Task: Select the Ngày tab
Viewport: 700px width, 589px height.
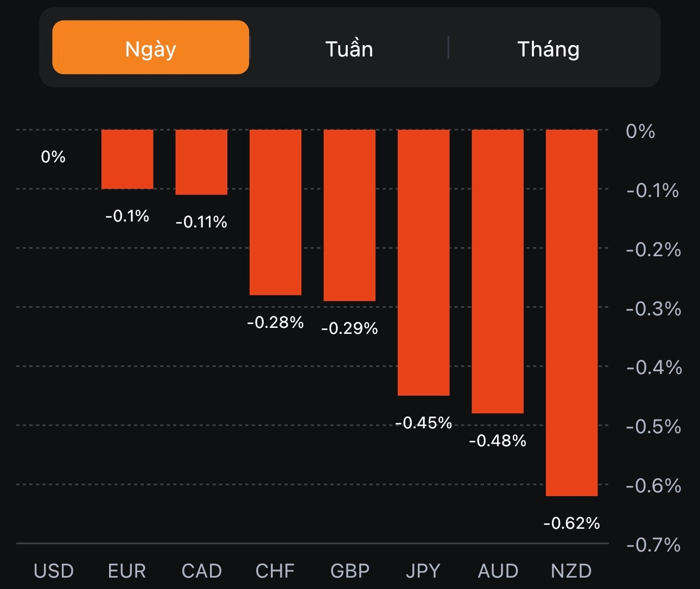Action: (x=150, y=48)
